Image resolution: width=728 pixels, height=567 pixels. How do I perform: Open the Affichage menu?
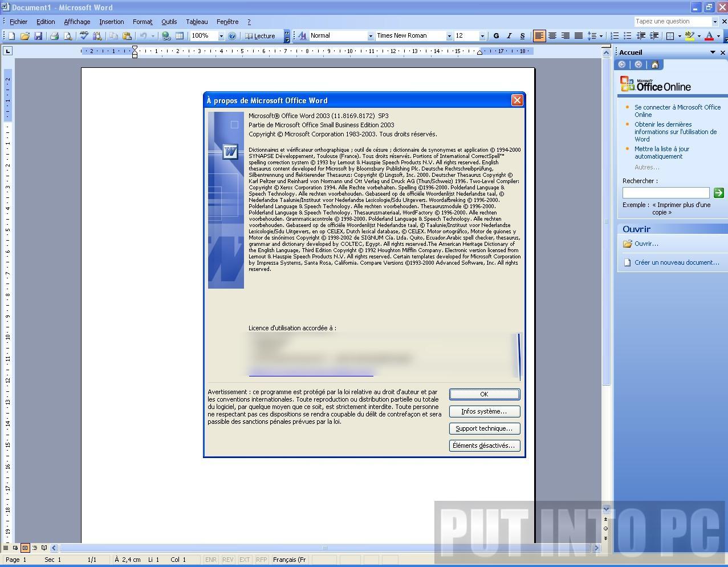click(x=77, y=22)
